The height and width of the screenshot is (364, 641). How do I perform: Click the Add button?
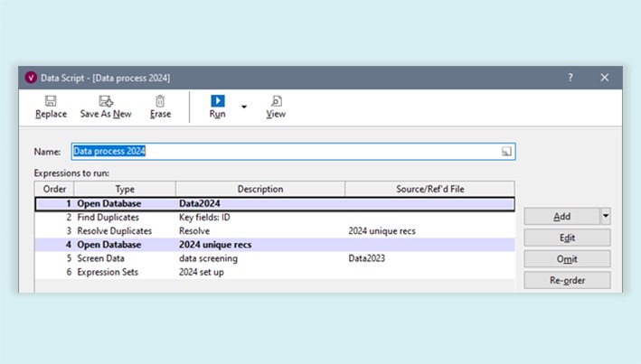click(561, 217)
